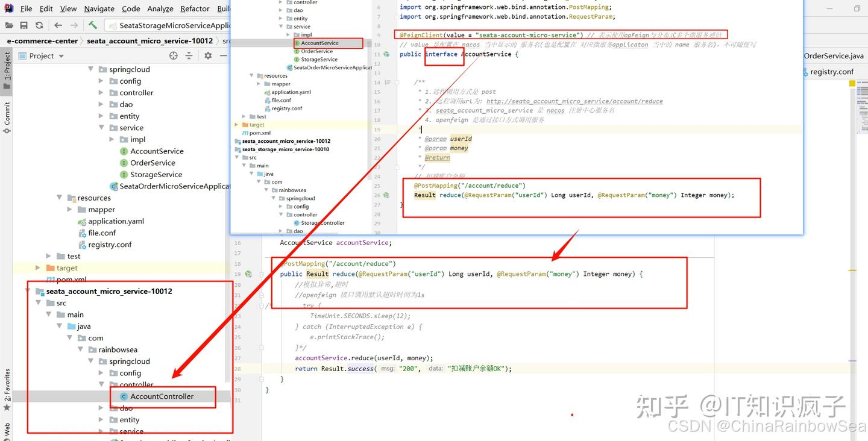Click the green Build hammer icon
Image resolution: width=868 pixels, height=441 pixels.
pos(92,25)
